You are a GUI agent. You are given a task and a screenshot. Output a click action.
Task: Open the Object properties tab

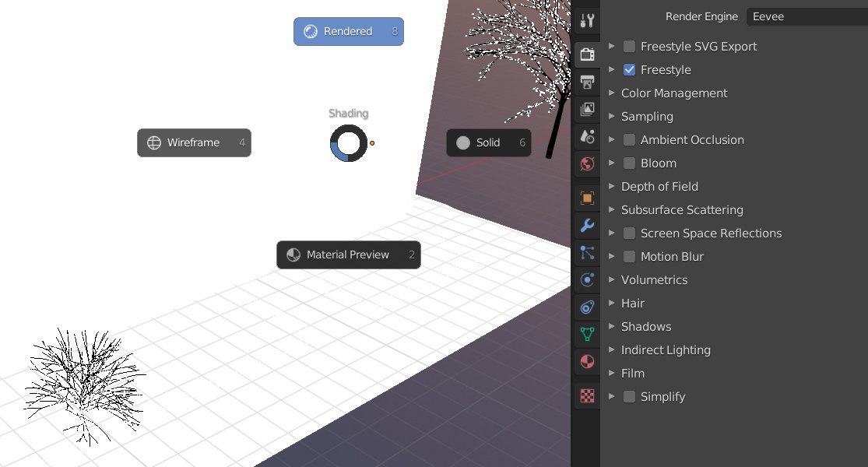click(587, 198)
